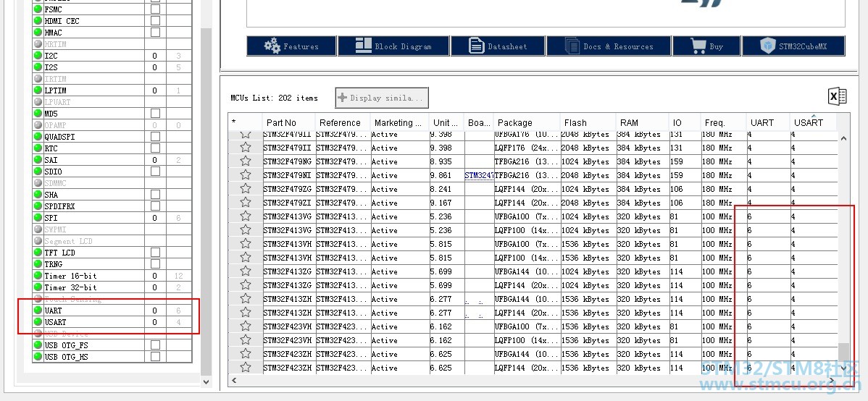Open the Datasheet button
This screenshot has width=868, height=401.
coord(497,46)
